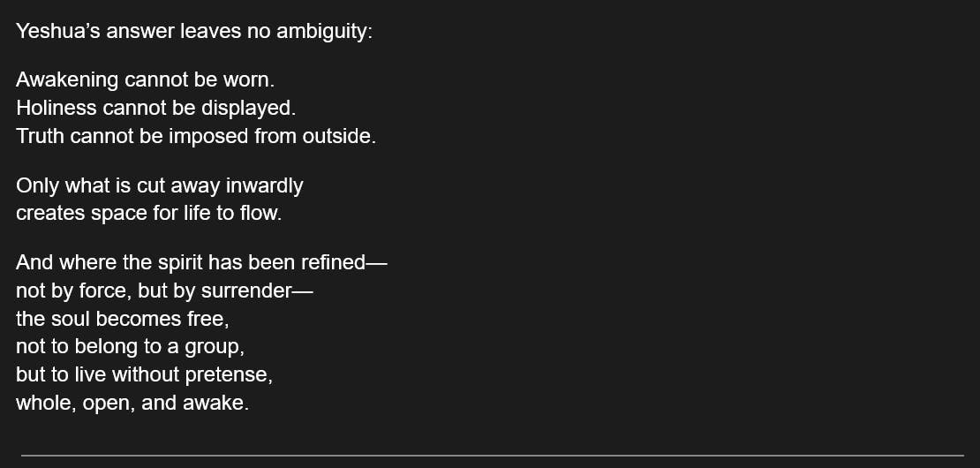Click the line "Yeshua's answer leaves no ambiguity:"
The height and width of the screenshot is (468, 980).
(193, 32)
